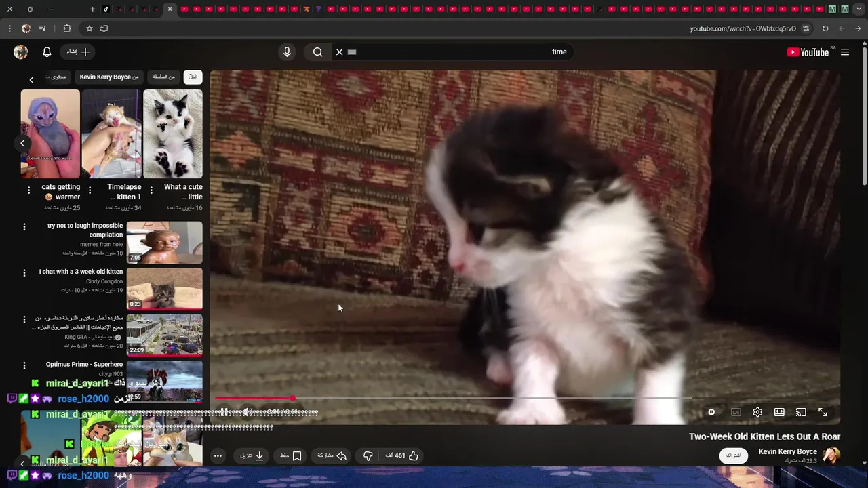This screenshot has width=868, height=488.
Task: Click the search magnifier button
Action: (x=317, y=52)
